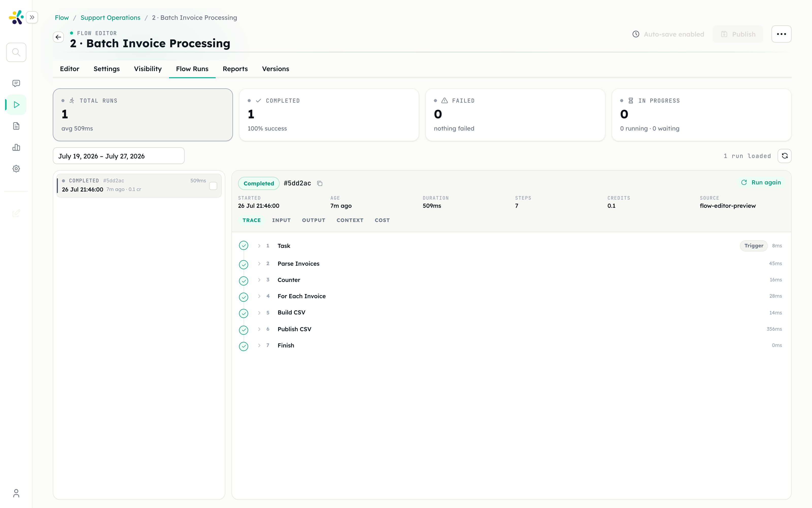
Task: Switch to the Versions tab
Action: coord(276,69)
